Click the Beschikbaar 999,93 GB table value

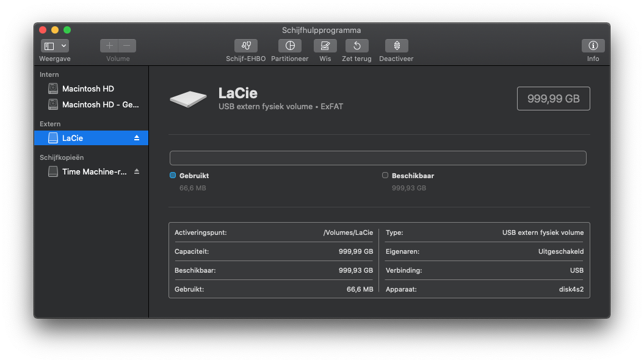(x=356, y=270)
